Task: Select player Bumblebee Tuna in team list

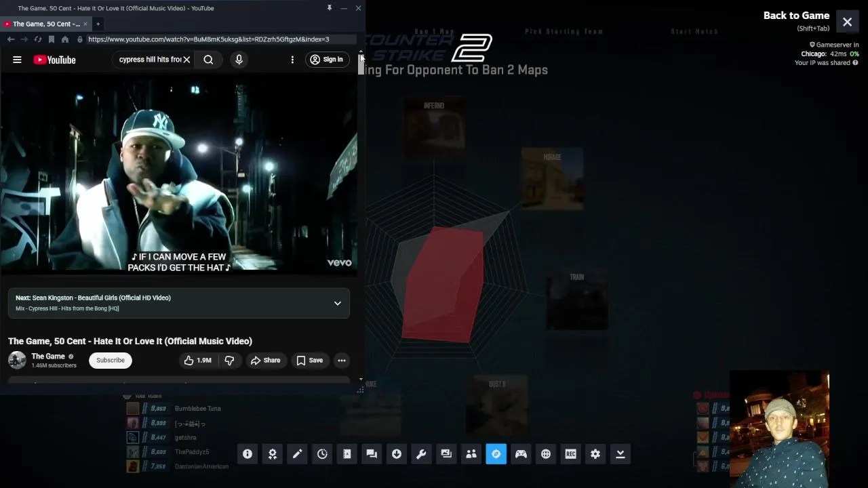Action: [197, 409]
